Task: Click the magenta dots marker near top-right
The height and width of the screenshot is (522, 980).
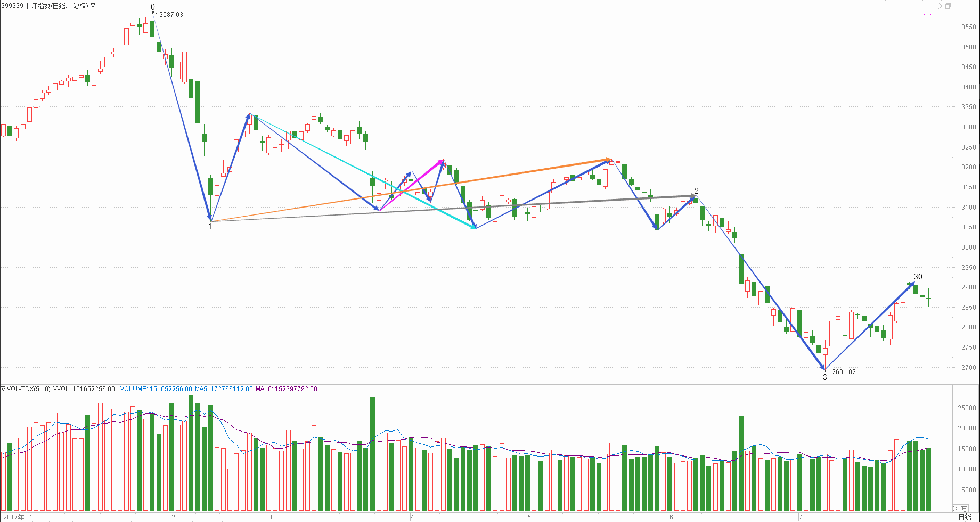Action: 927,15
